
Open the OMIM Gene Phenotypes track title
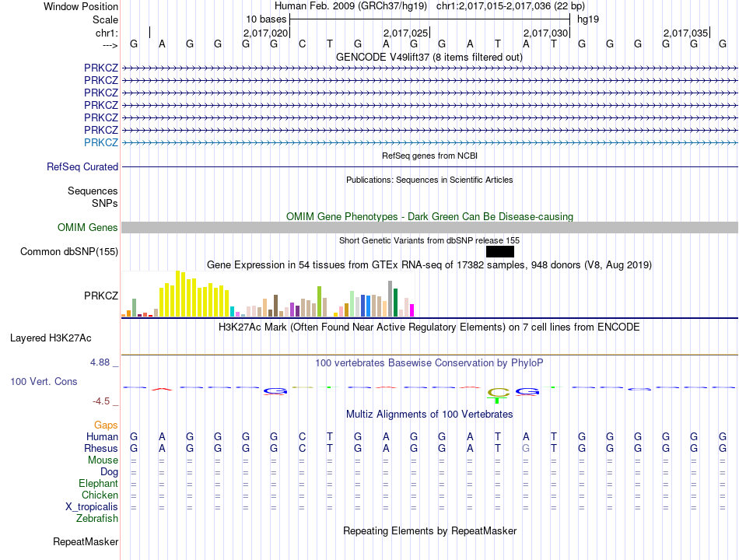[429, 216]
